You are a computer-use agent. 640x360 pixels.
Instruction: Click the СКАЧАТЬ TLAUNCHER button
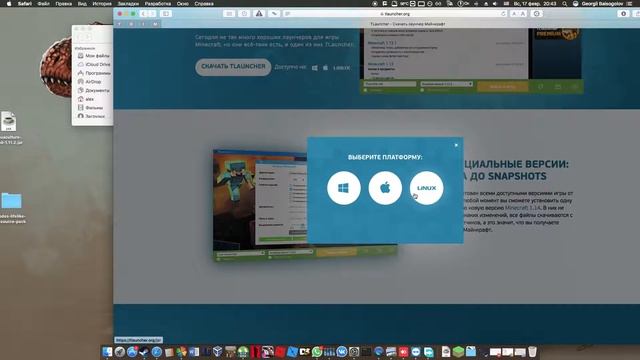tap(233, 67)
